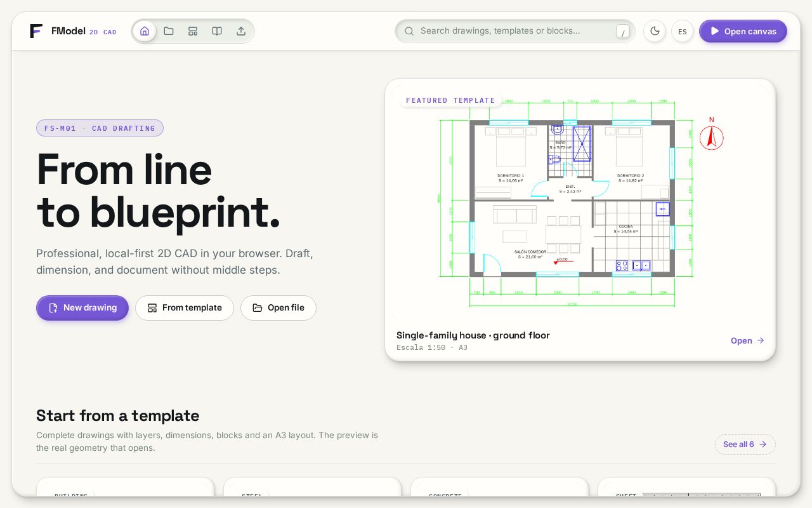Viewport: 812px width, 508px height.
Task: Click the upload export nav icon
Action: pyautogui.click(x=241, y=31)
